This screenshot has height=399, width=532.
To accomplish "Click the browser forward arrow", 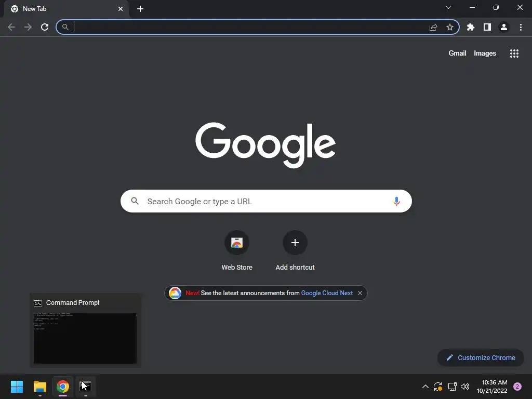I will pos(28,27).
